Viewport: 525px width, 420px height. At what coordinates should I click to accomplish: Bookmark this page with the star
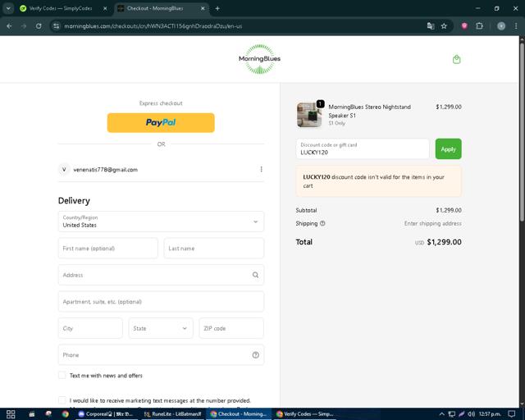pos(444,26)
